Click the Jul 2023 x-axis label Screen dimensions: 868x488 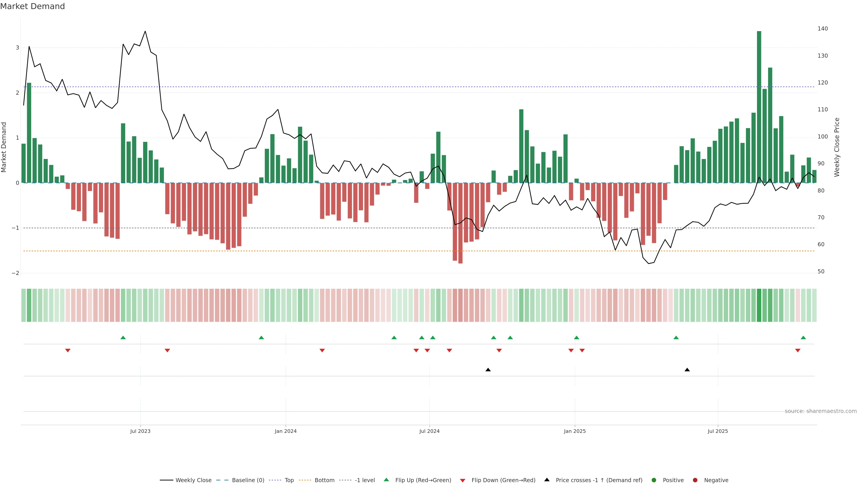coord(140,431)
